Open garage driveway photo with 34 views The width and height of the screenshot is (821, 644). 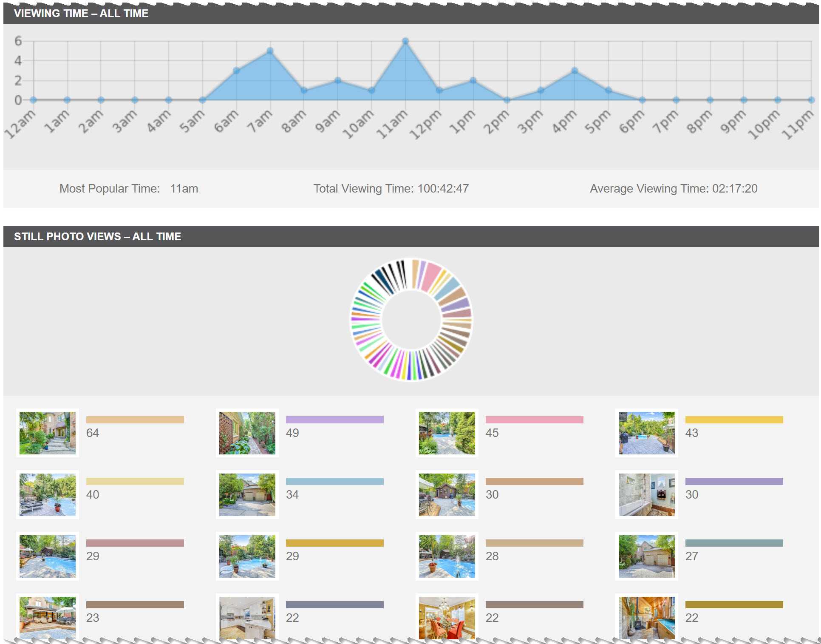point(247,494)
